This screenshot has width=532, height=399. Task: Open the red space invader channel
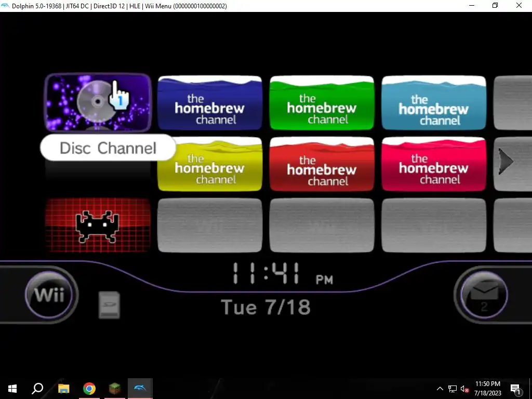pos(98,225)
